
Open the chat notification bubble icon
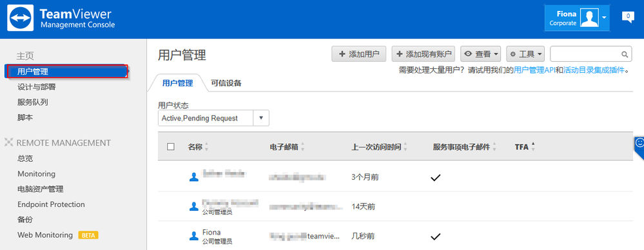coord(628,17)
